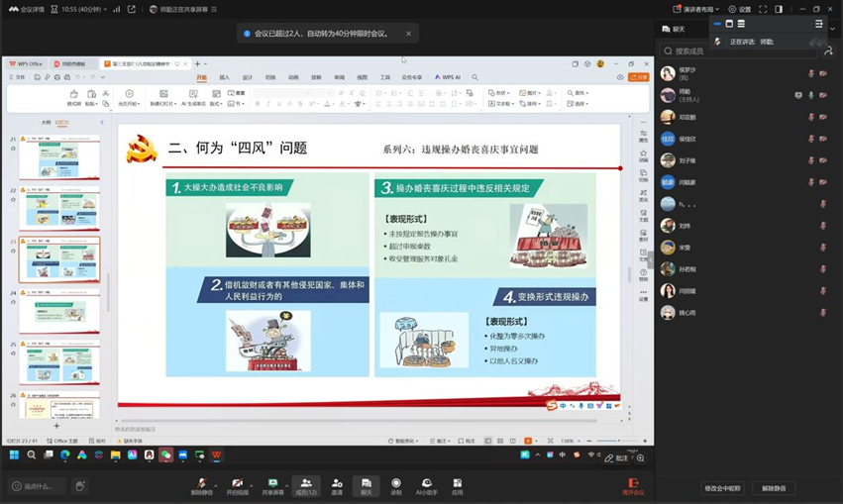The height and width of the screenshot is (504, 843).
Task: Open the 演讲者布局 layout dropdown
Action: [697, 9]
